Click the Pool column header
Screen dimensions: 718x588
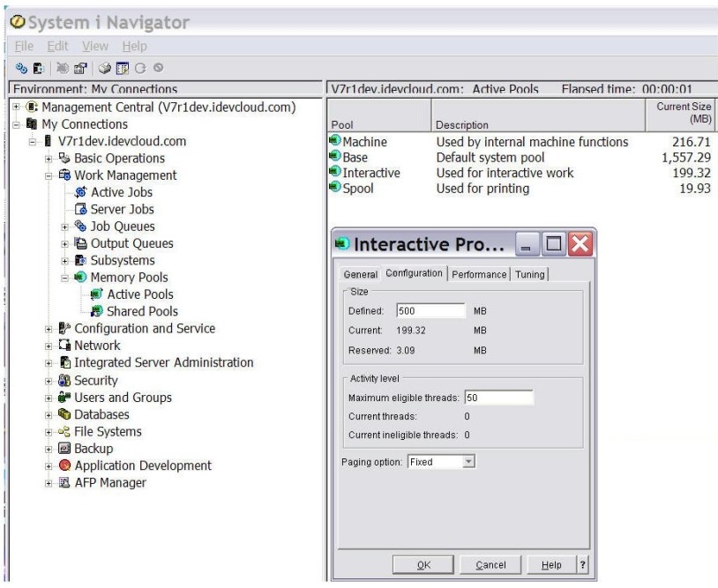coord(379,115)
